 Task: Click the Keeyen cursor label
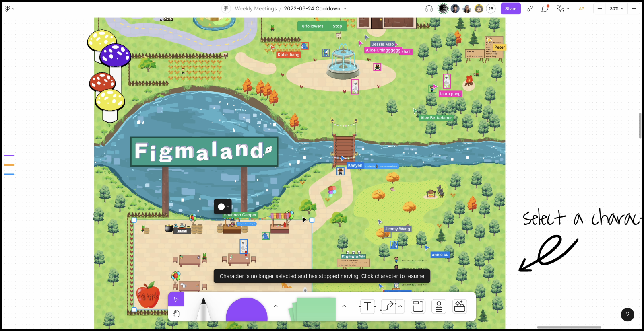(355, 165)
